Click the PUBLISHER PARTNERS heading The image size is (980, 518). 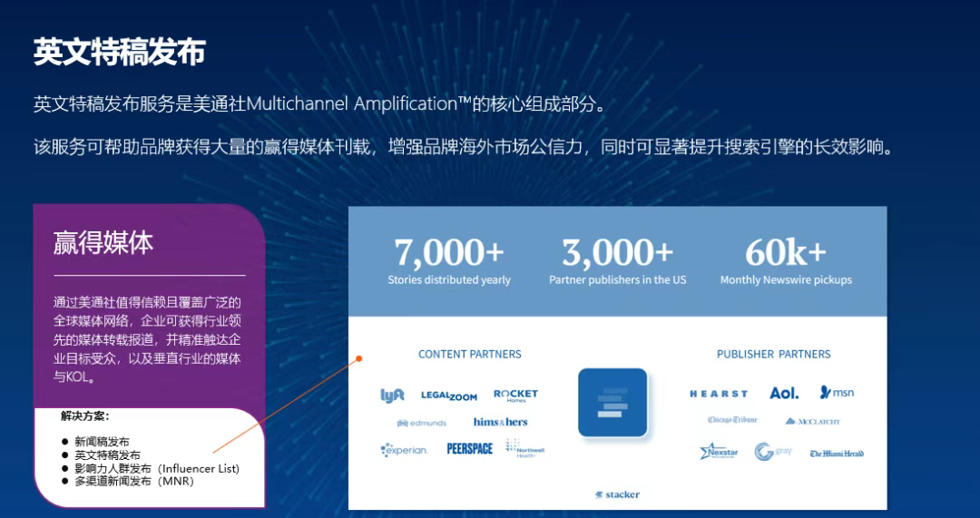point(774,355)
